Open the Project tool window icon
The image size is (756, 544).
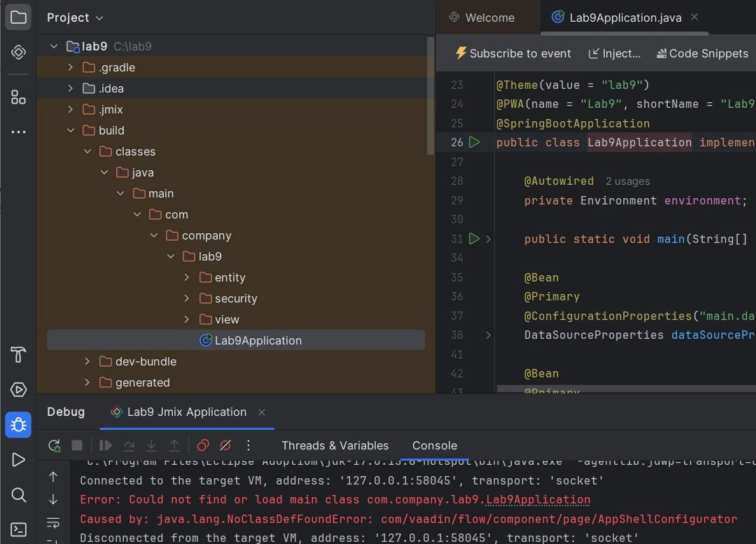point(18,18)
